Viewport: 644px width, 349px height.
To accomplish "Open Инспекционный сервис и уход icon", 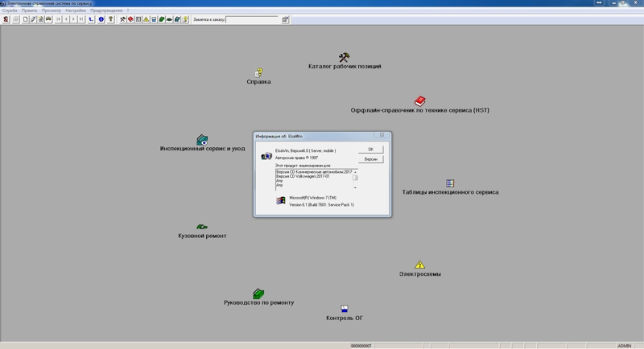I will pyautogui.click(x=202, y=140).
